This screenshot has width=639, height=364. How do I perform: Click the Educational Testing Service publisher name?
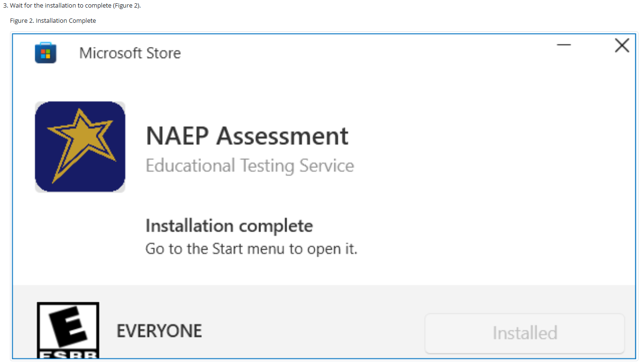[250, 166]
